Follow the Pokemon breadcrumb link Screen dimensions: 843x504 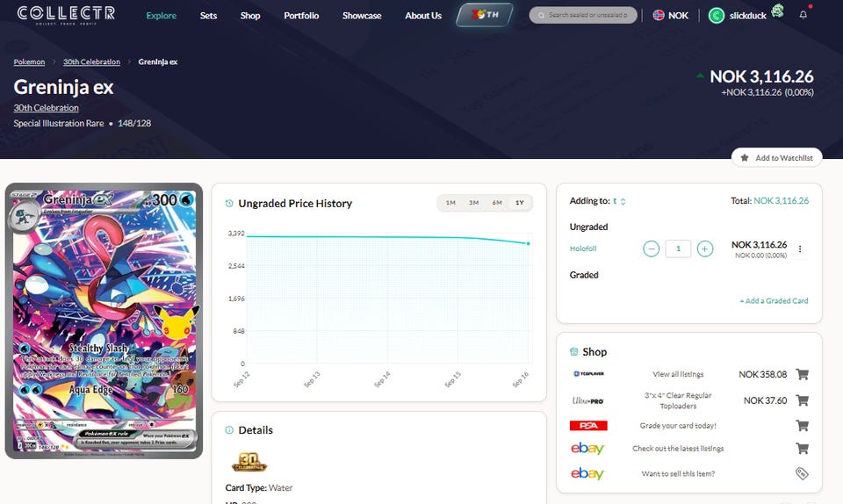pos(29,61)
